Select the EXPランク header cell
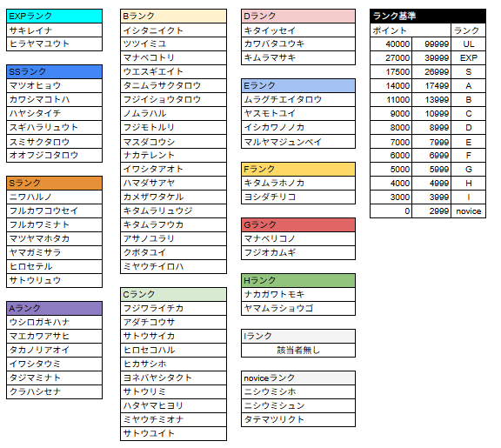 pos(54,16)
